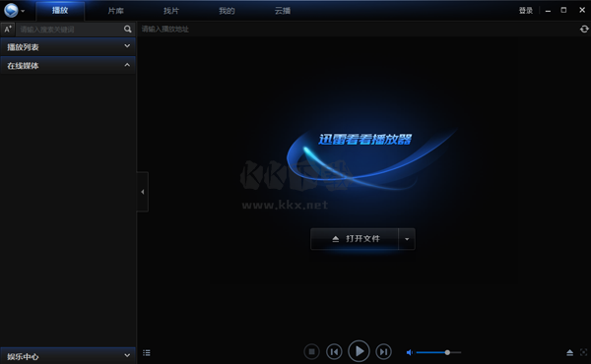Image resolution: width=591 pixels, height=364 pixels.
Task: Switch to the 片库 tab
Action: point(115,11)
